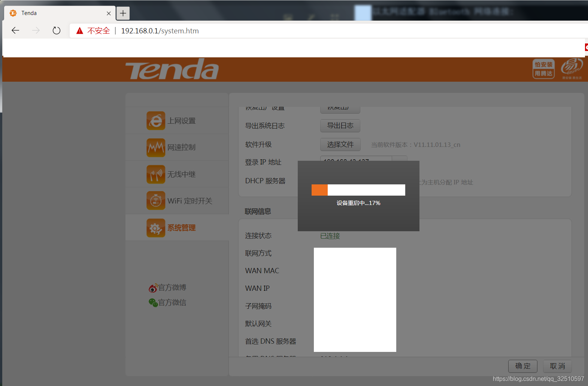Click the 联网方式 label
This screenshot has width=588, height=386.
click(x=258, y=253)
